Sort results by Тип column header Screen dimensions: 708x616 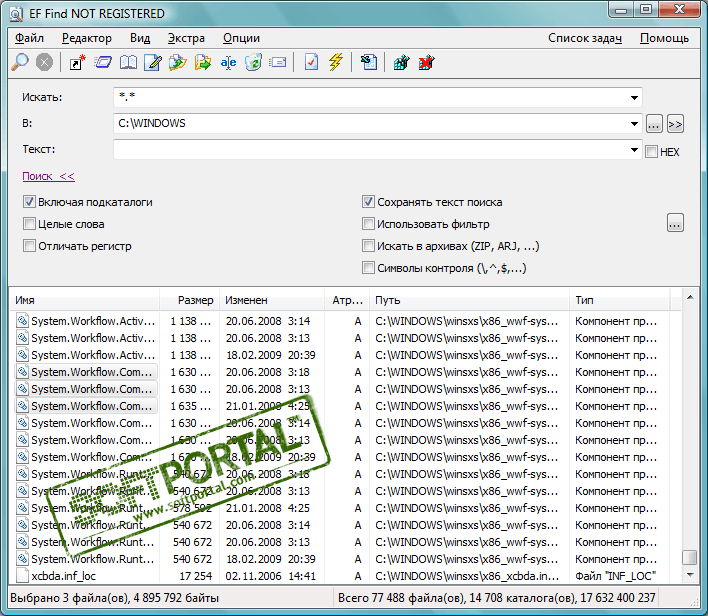pos(620,300)
